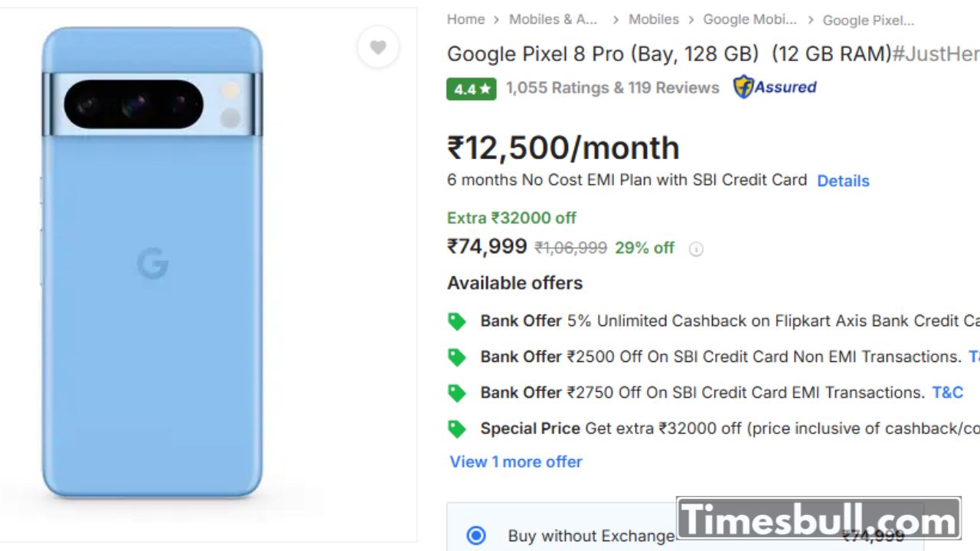Open the Home breadcrumb link
This screenshot has height=551, width=980.
pos(465,19)
